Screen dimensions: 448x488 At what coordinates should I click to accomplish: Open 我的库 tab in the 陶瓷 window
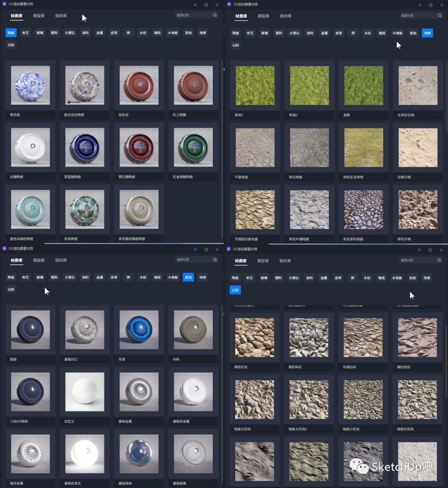(x=61, y=16)
